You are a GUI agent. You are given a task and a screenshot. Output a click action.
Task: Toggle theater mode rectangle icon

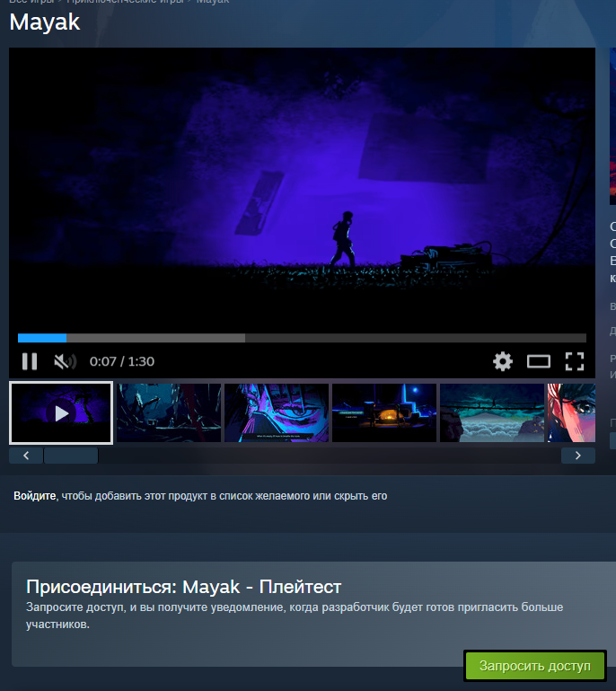(539, 362)
